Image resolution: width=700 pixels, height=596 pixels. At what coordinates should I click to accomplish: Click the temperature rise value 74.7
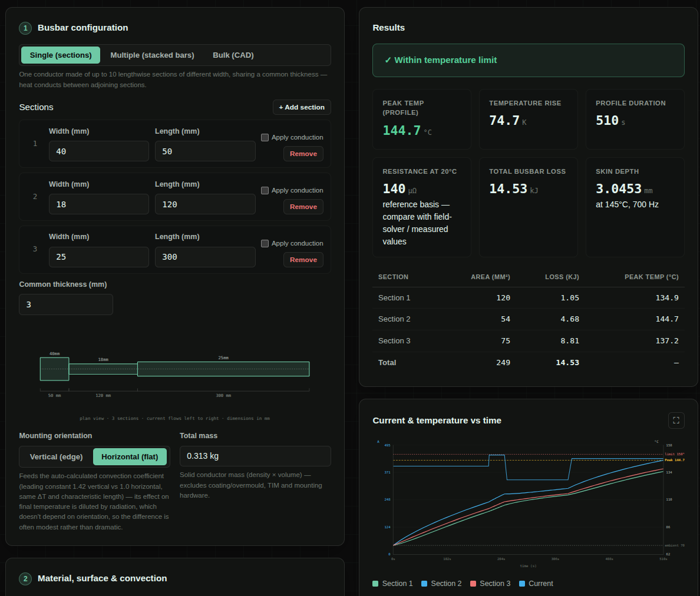(504, 121)
